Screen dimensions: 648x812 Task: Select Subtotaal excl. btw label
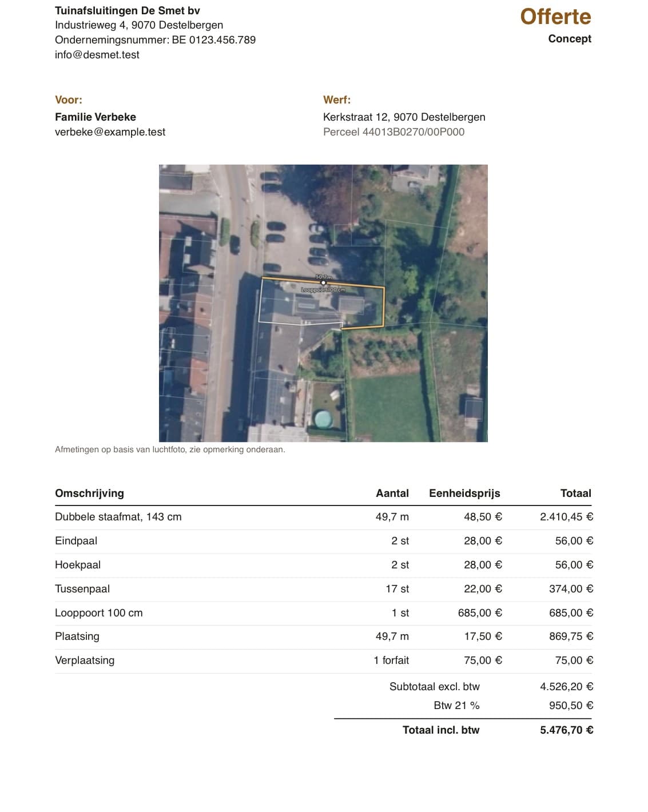[435, 687]
